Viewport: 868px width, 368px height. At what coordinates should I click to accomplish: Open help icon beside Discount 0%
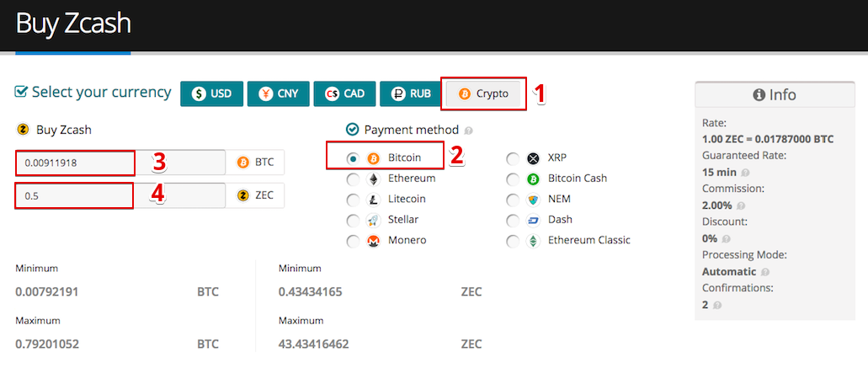tap(726, 239)
